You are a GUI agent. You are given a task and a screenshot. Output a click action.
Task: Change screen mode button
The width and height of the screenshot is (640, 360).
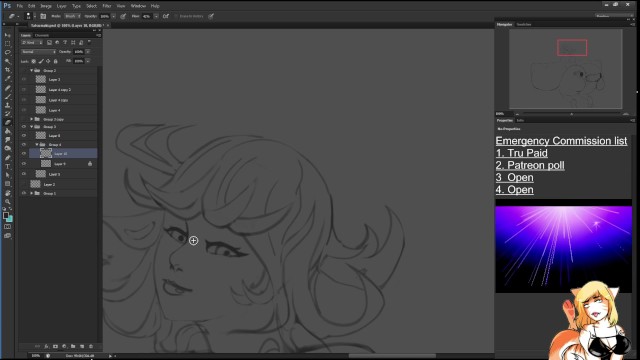tap(7, 236)
